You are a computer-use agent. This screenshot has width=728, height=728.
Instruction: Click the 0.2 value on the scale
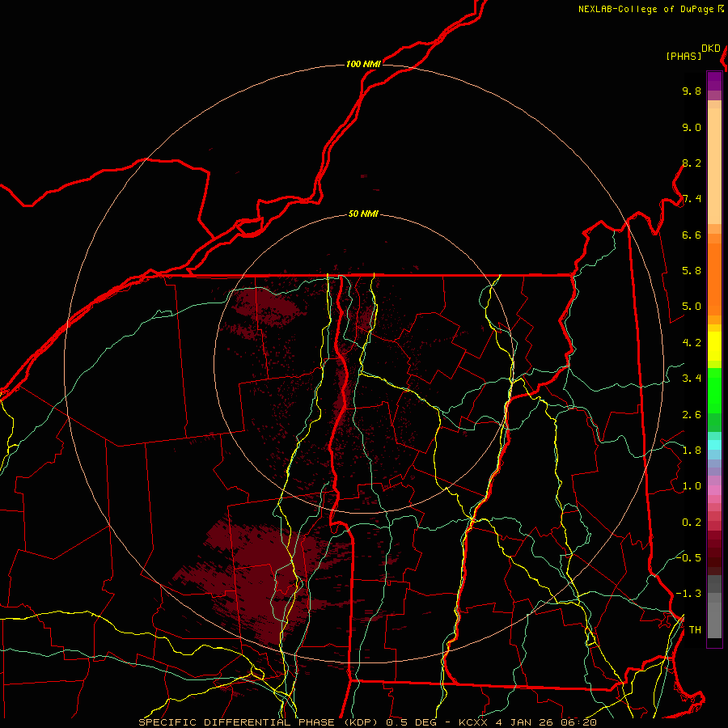(x=692, y=523)
